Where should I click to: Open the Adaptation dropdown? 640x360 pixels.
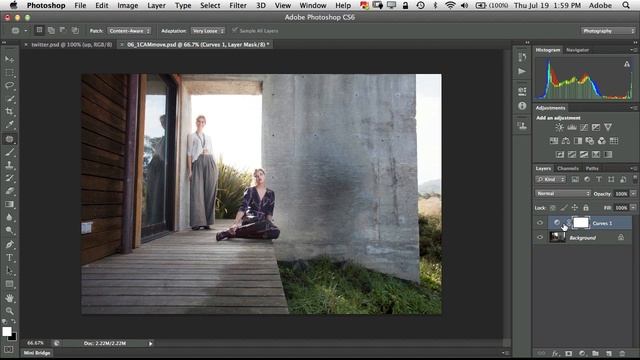(208, 31)
